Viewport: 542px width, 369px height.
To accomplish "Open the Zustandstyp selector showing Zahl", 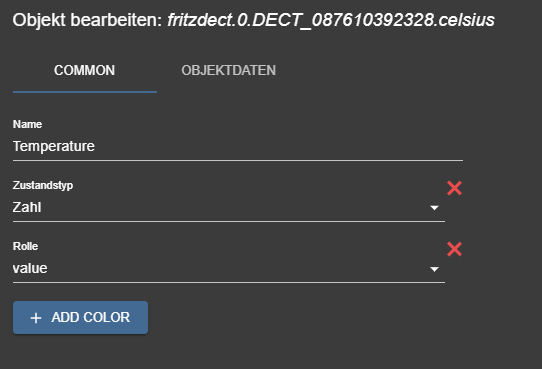I will point(229,208).
